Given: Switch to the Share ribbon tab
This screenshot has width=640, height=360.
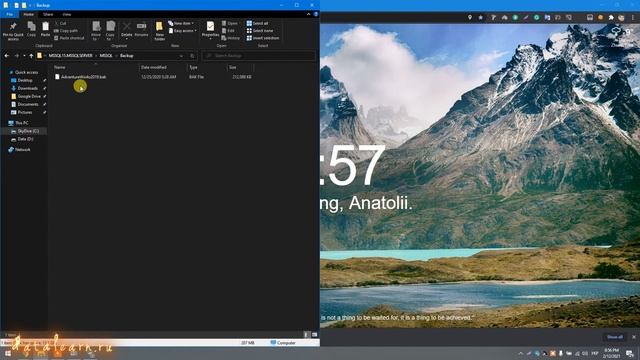Looking at the screenshot, I should click(x=48, y=14).
